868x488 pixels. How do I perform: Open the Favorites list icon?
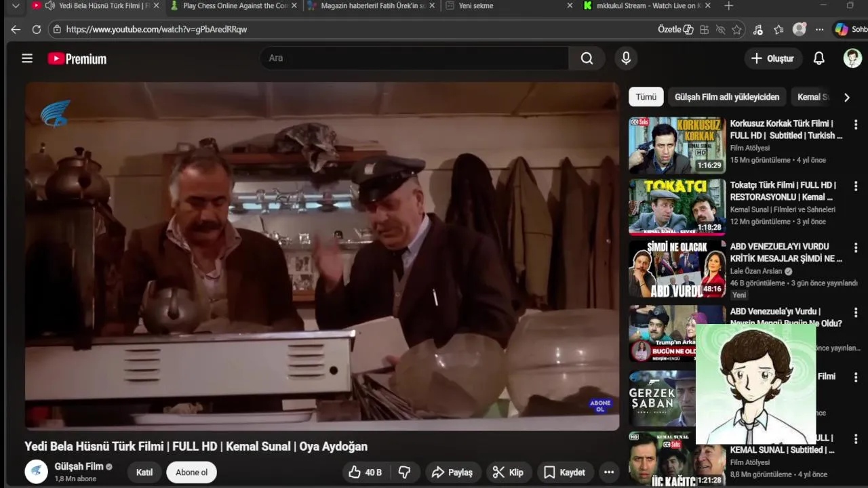pos(778,29)
